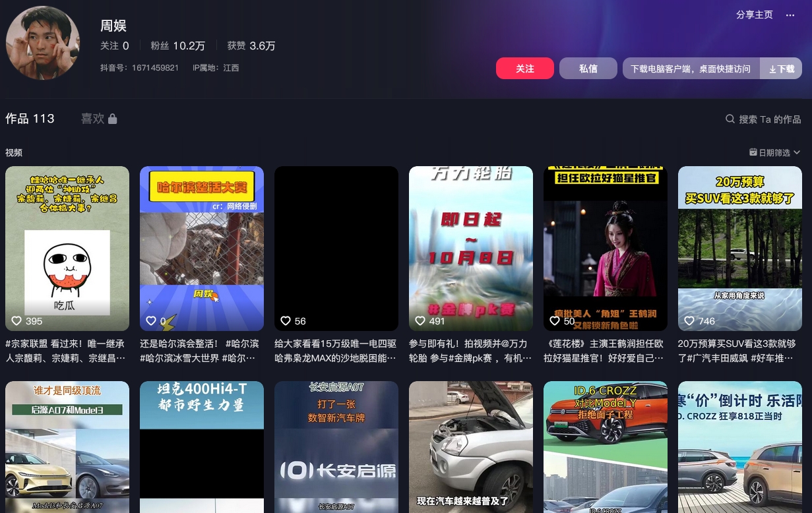The width and height of the screenshot is (812, 513).
Task: Click the 下载电脑客户端 prompt text
Action: coord(691,69)
